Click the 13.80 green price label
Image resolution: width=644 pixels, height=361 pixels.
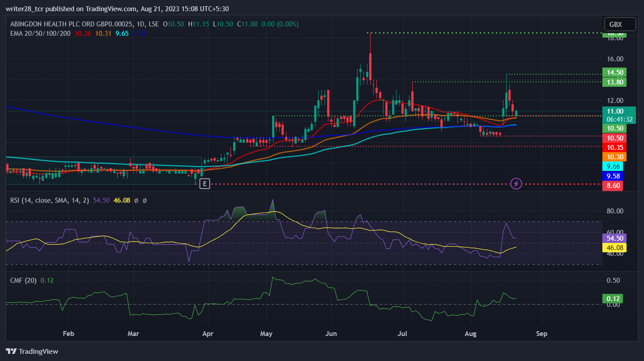coord(614,82)
